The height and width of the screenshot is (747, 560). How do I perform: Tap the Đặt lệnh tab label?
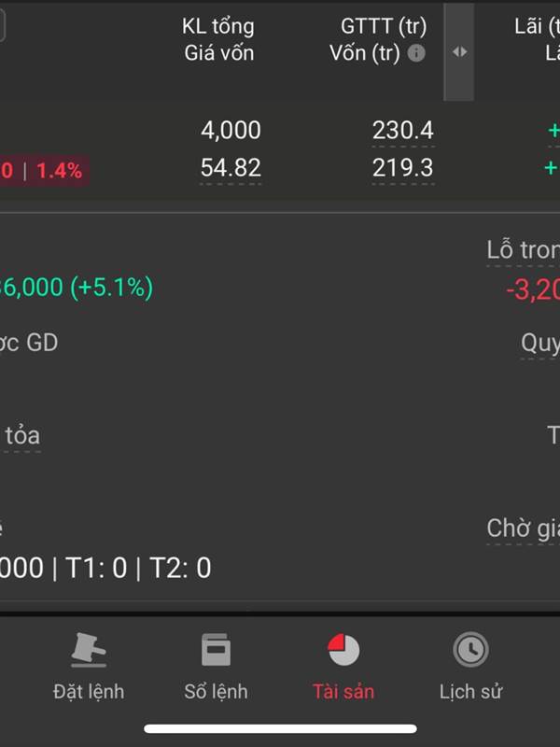(89, 692)
